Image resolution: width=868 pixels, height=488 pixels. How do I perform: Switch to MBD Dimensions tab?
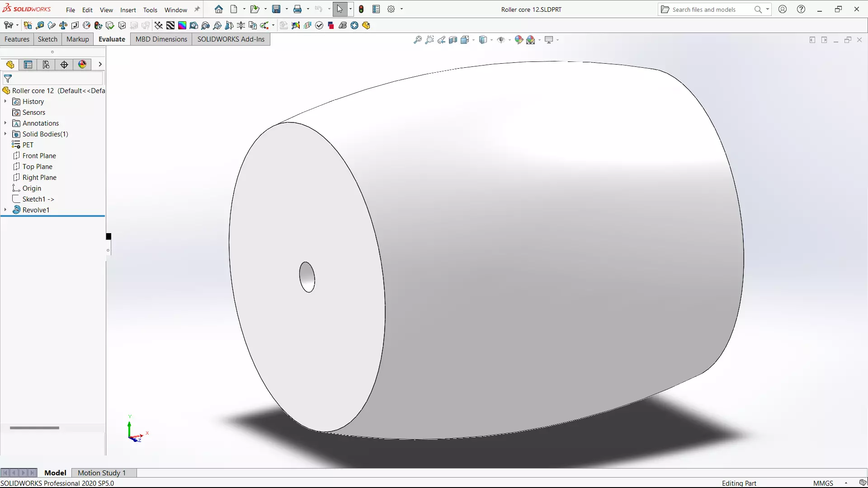click(161, 39)
